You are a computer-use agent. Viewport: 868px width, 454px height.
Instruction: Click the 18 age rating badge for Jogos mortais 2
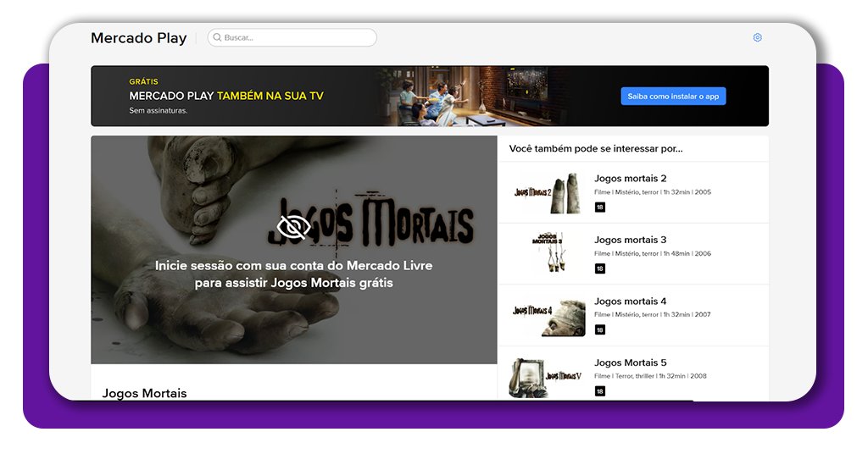click(599, 208)
